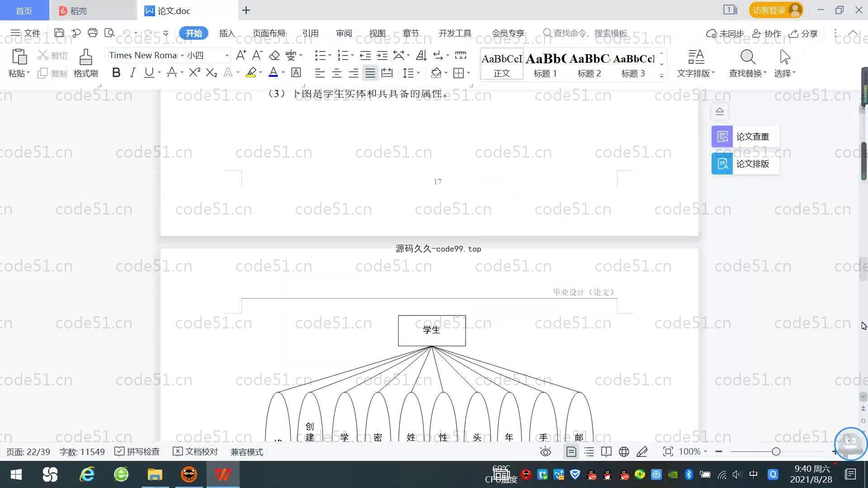Click the Share button (分享)
Viewport: 868px width, 488px height.
[803, 33]
